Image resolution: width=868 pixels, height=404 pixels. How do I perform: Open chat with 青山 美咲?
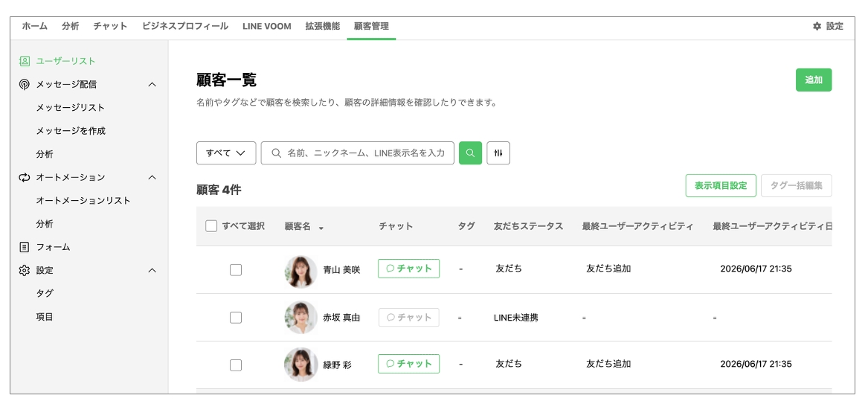coord(408,269)
